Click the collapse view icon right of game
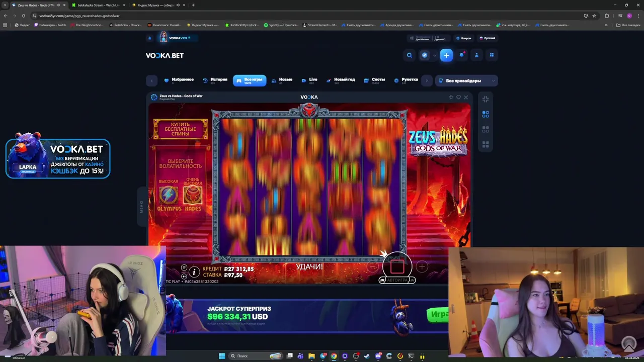 click(x=486, y=99)
